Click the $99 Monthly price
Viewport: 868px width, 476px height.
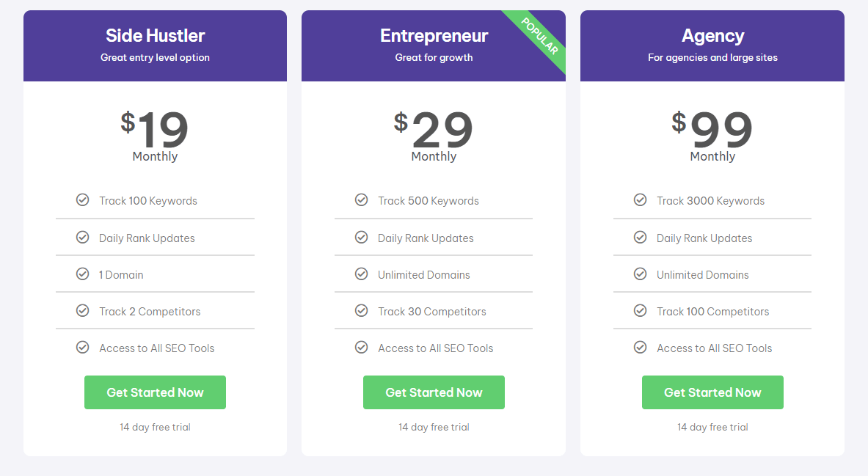tap(712, 135)
